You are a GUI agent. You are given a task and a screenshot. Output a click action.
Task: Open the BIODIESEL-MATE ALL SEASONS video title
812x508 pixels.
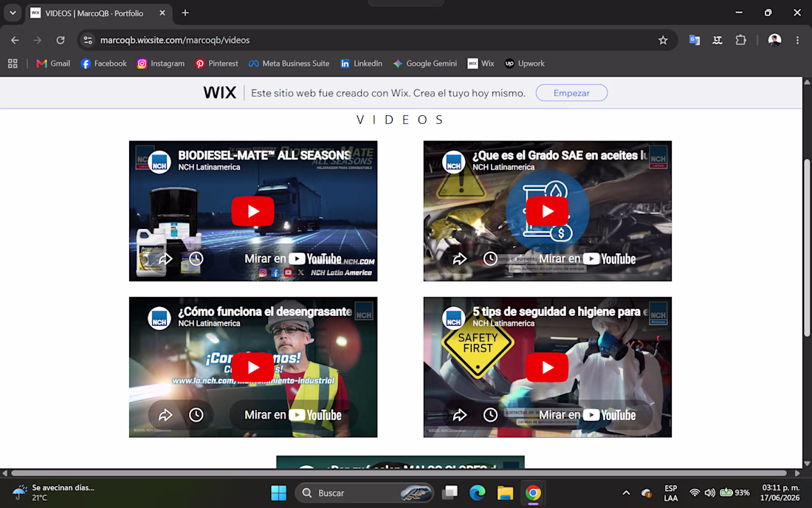point(264,155)
